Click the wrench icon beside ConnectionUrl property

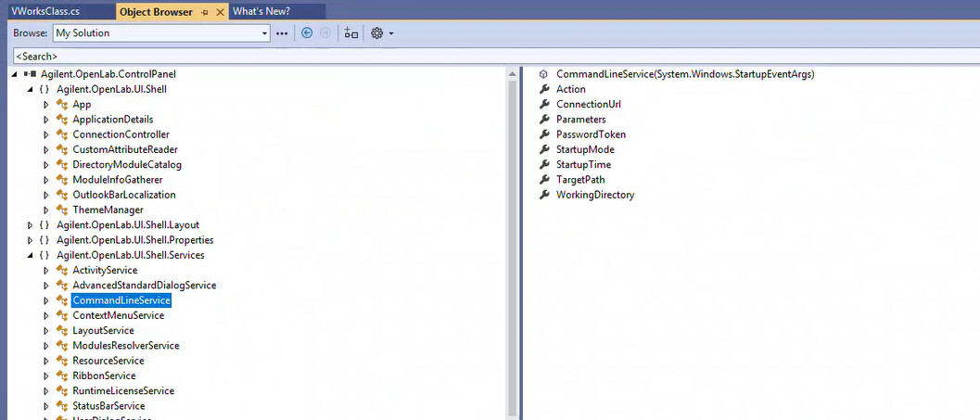point(543,105)
